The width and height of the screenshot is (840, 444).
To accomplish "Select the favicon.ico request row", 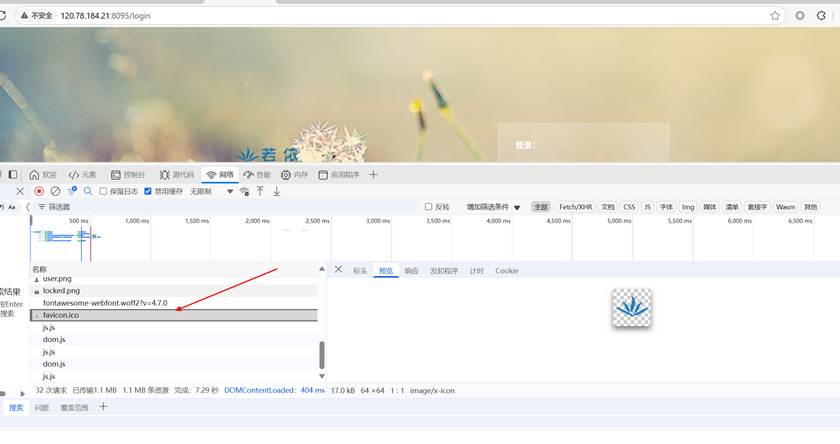I will tap(174, 315).
